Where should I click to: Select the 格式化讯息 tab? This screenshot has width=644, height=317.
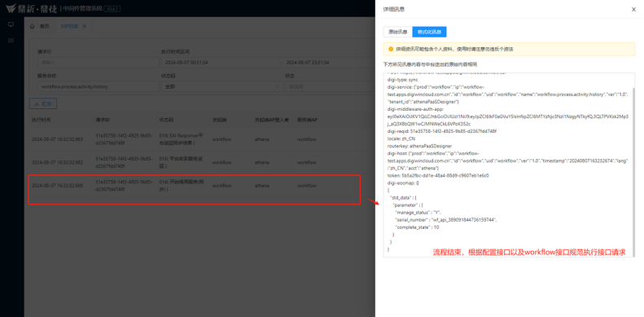click(429, 32)
